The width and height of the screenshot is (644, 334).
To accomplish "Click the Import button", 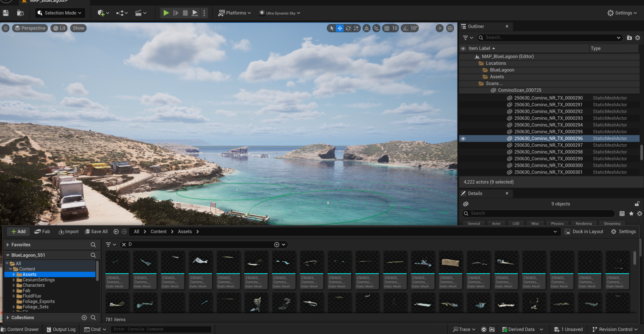I will click(68, 231).
